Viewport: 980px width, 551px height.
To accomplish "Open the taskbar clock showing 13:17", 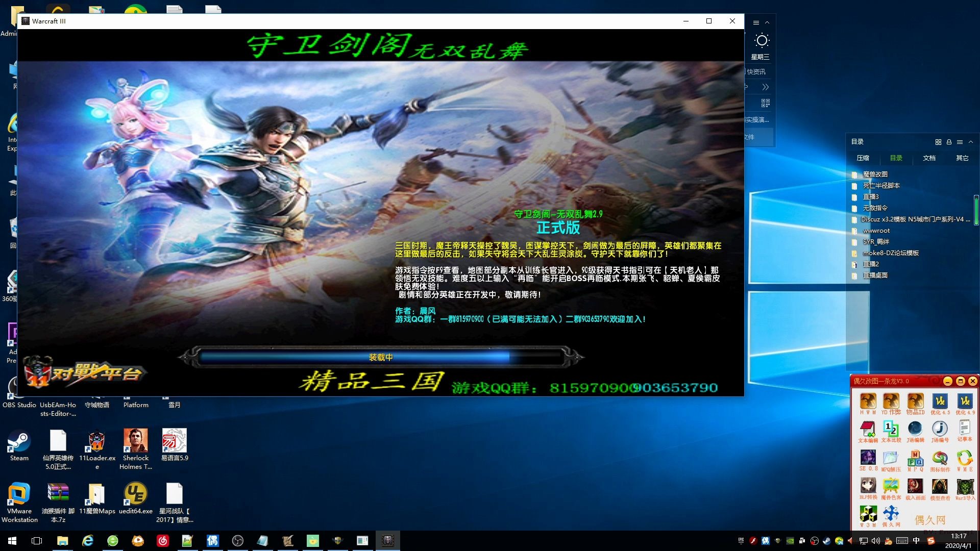I will (959, 541).
